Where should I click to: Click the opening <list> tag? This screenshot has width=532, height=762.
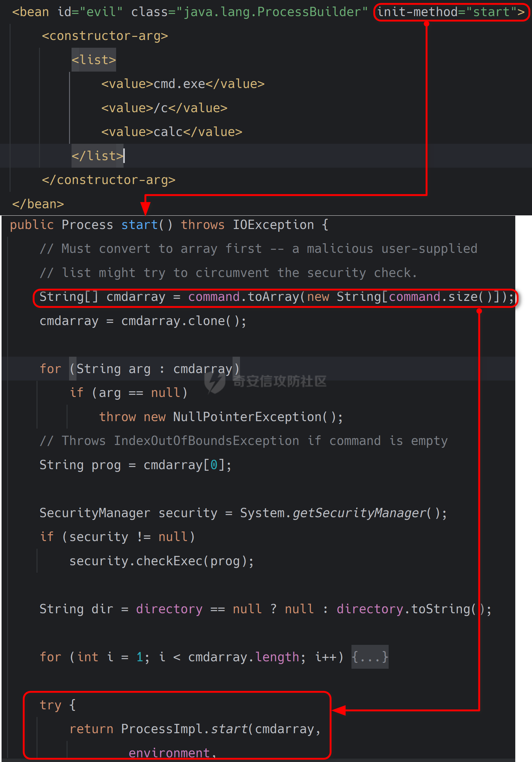pyautogui.click(x=94, y=60)
